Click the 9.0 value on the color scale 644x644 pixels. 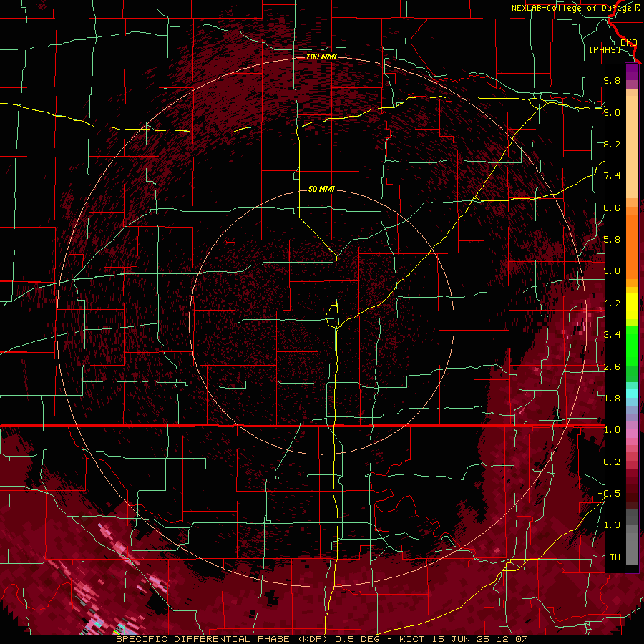click(x=612, y=112)
